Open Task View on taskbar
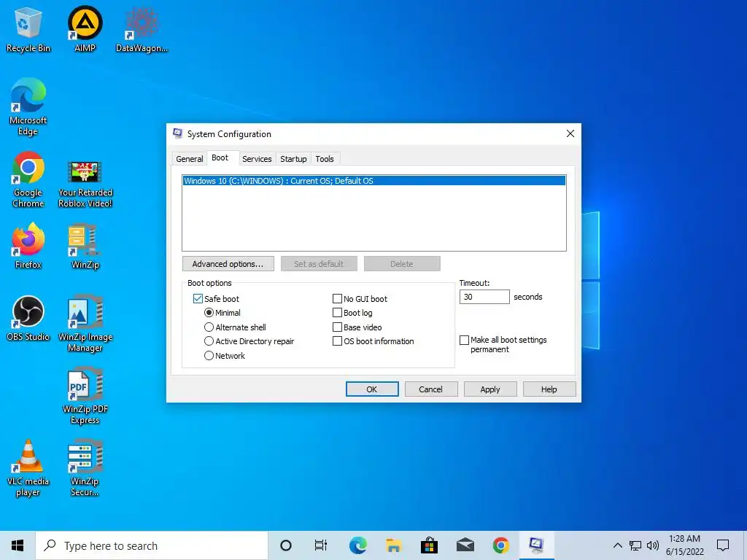This screenshot has height=560, width=747. click(x=321, y=545)
